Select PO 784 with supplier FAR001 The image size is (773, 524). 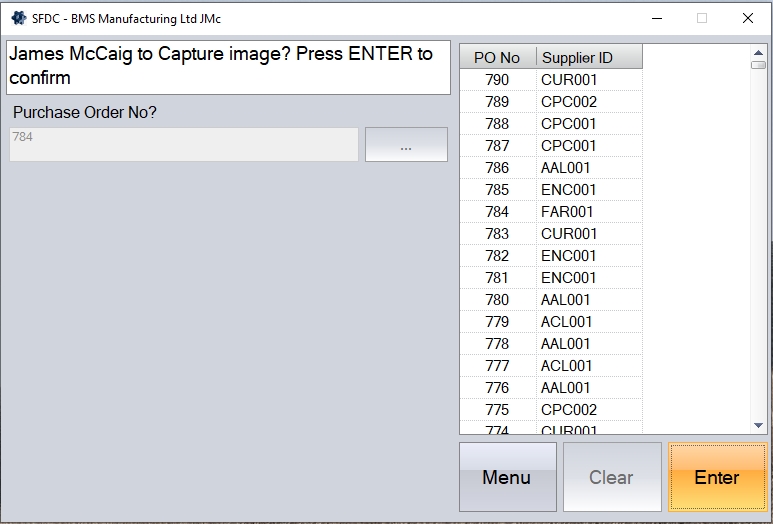550,212
